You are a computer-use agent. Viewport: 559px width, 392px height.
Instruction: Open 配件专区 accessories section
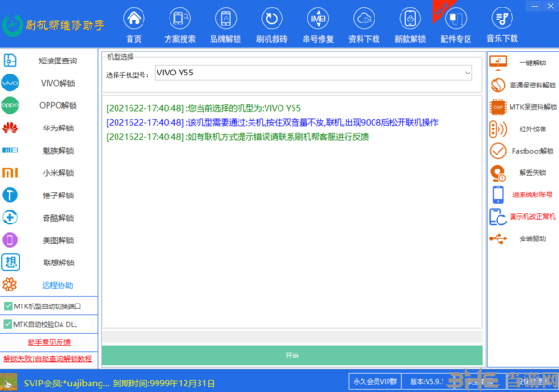tap(456, 19)
